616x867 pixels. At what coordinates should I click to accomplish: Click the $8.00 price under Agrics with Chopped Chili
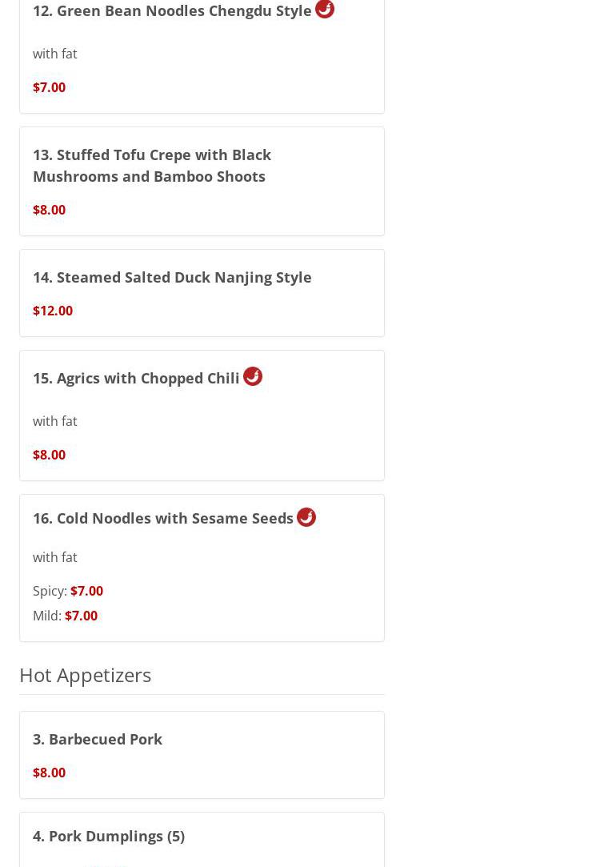click(x=49, y=455)
